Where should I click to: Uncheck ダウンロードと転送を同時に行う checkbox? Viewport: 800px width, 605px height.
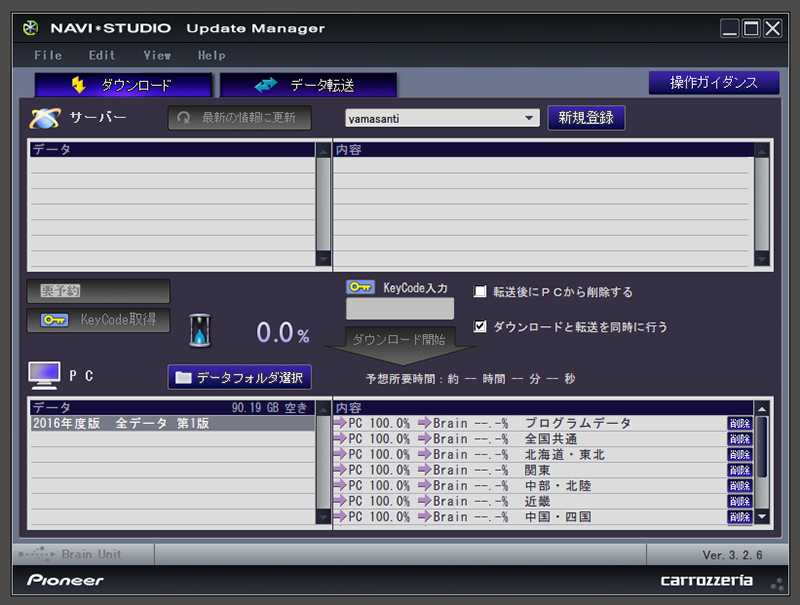(x=480, y=326)
